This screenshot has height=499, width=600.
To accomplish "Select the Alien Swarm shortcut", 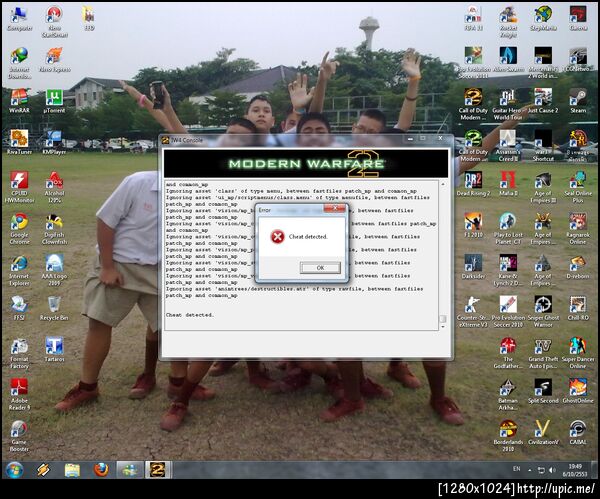I will 509,60.
